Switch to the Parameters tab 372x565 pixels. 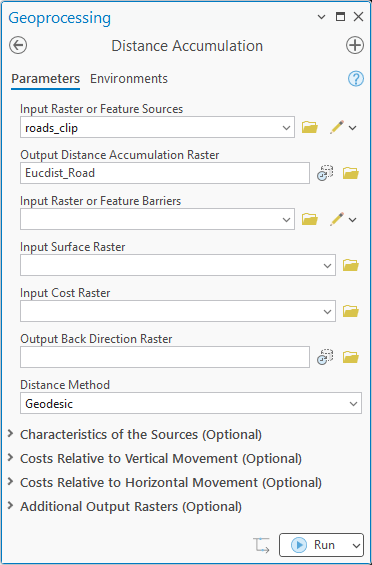point(45,79)
